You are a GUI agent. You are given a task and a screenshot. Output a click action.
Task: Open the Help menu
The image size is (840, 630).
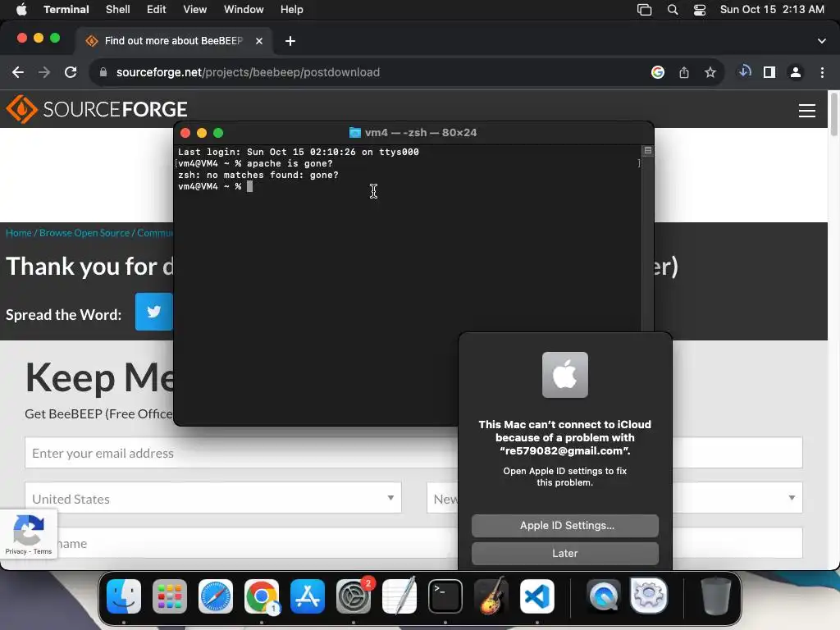click(x=291, y=9)
